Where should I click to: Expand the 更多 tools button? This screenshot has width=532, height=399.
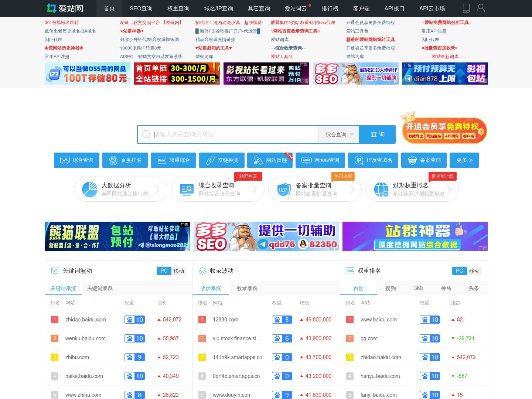464,160
